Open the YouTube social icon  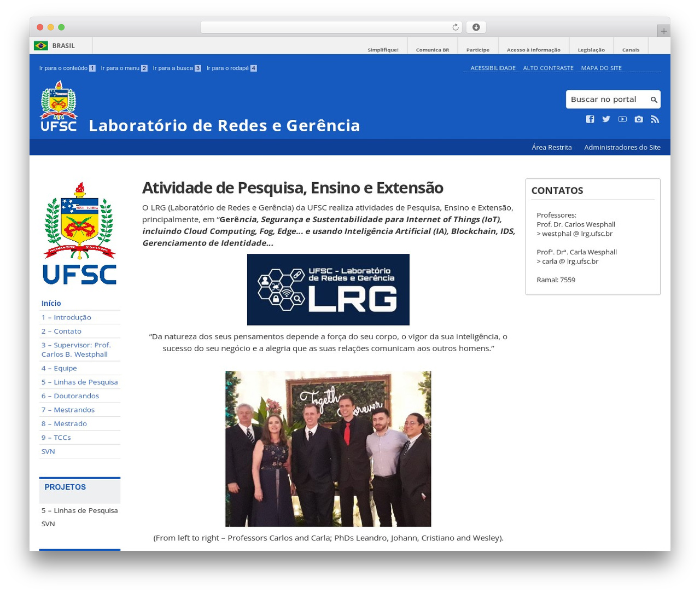tap(622, 119)
